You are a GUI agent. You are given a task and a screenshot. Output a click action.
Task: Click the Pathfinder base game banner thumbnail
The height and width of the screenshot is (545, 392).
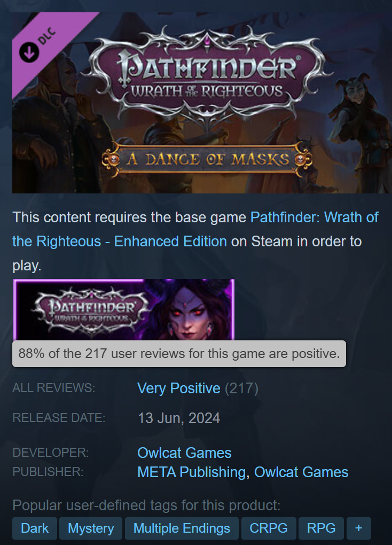124,309
